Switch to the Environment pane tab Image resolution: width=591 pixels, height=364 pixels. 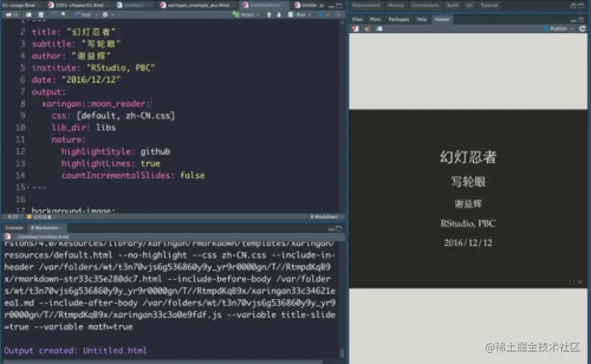point(366,5)
